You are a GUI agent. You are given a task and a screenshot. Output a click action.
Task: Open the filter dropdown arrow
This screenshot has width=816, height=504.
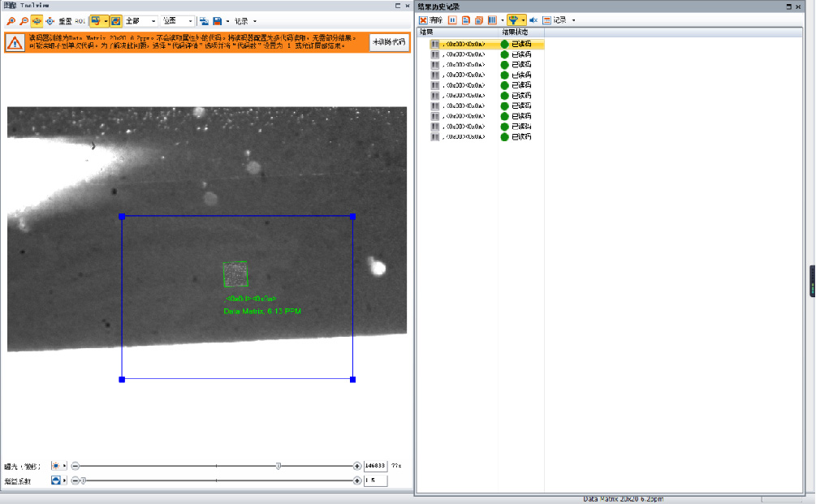pyautogui.click(x=523, y=20)
